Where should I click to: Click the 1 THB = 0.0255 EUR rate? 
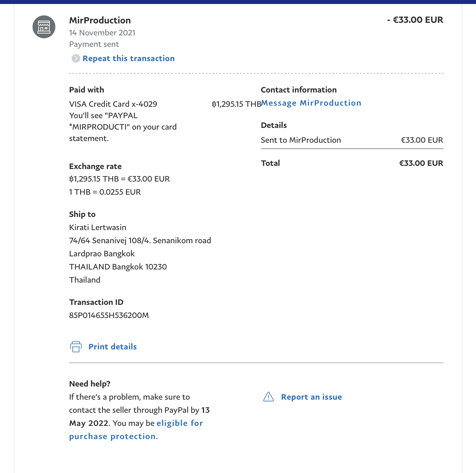tap(105, 192)
